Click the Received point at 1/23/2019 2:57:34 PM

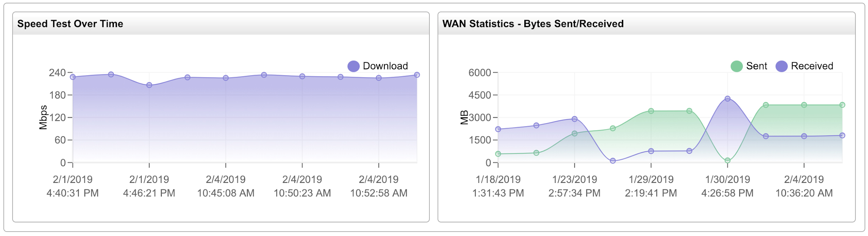(x=575, y=119)
